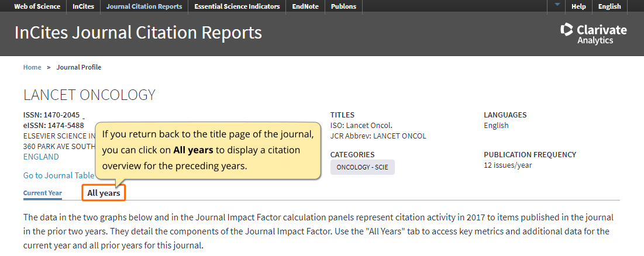Click the ENGLAND country link
This screenshot has width=644, height=256.
pyautogui.click(x=41, y=157)
